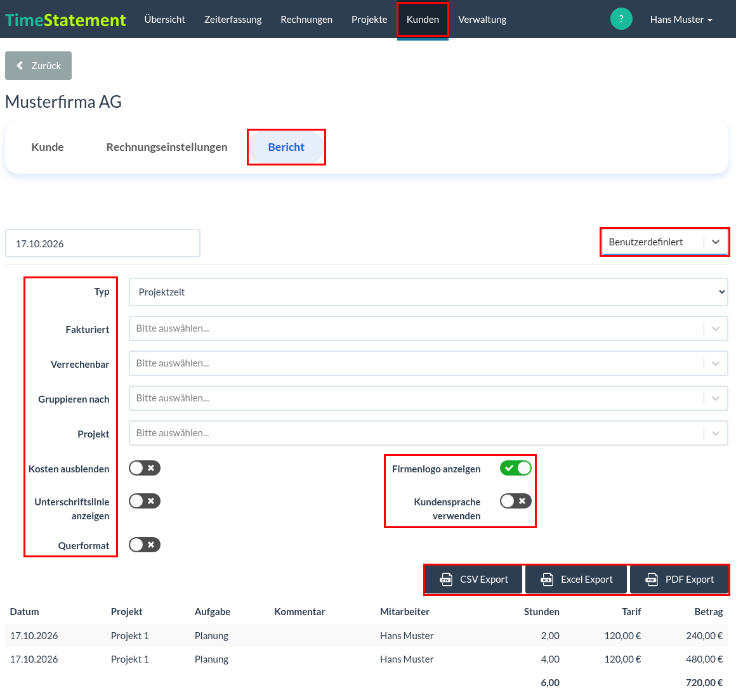Viewport: 736px width, 700px height.
Task: Click the Musterfirma AG heading
Action: 63,102
